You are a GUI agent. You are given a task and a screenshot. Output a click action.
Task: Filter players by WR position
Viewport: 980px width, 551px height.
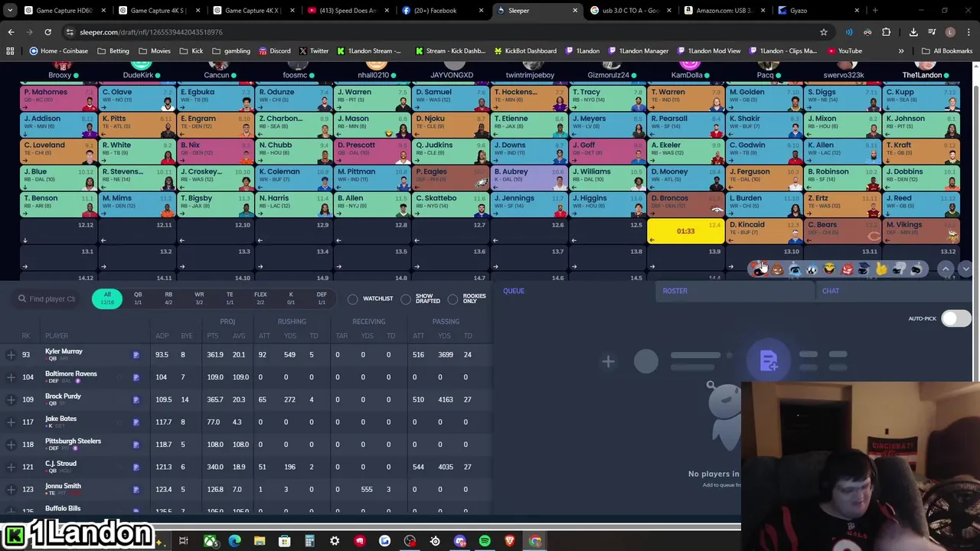point(199,298)
